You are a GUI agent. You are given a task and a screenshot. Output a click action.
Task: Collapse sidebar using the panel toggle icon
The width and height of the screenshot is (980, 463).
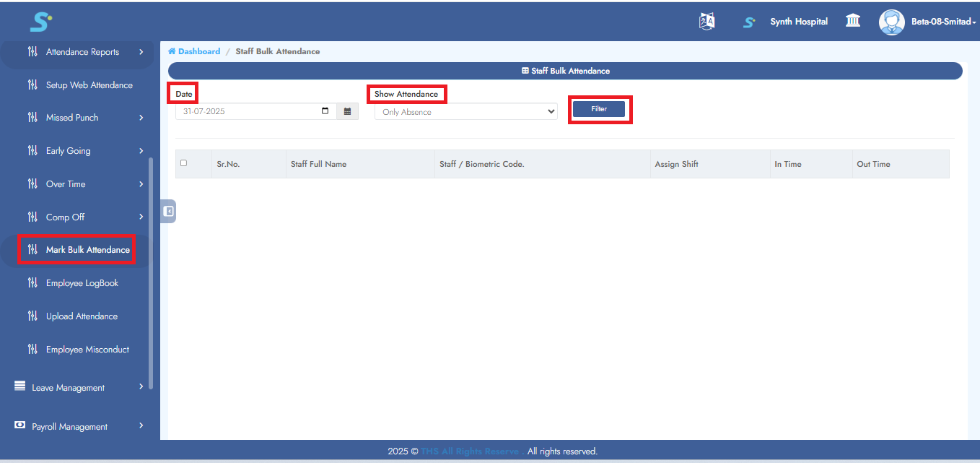[x=168, y=212]
